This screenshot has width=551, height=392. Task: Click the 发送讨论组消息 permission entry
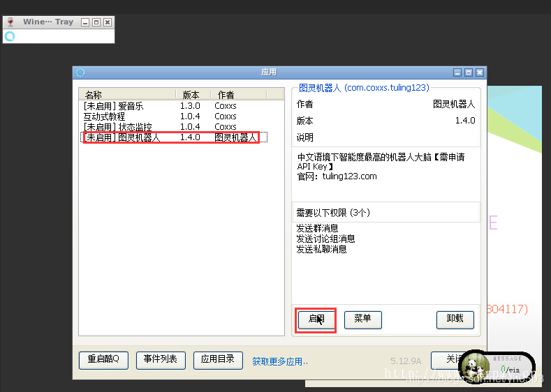[325, 239]
